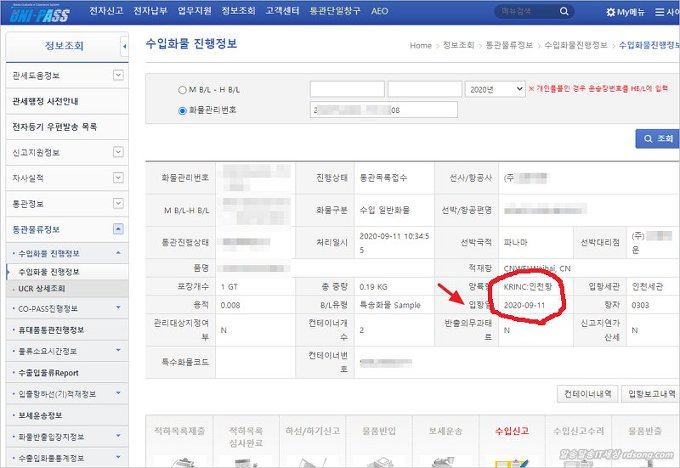Select the 물품반출 progress step

click(x=645, y=441)
